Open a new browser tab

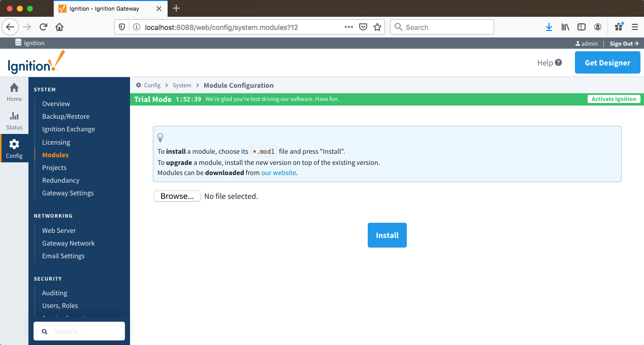tap(176, 8)
